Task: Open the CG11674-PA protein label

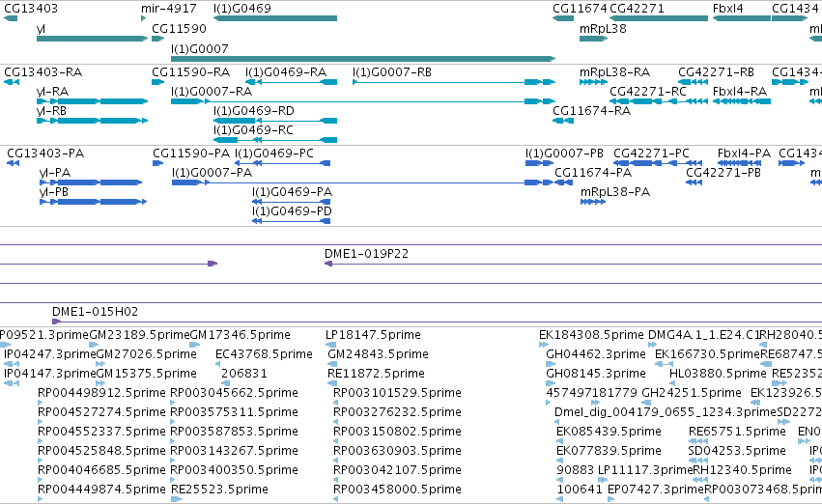Action: pos(593,173)
